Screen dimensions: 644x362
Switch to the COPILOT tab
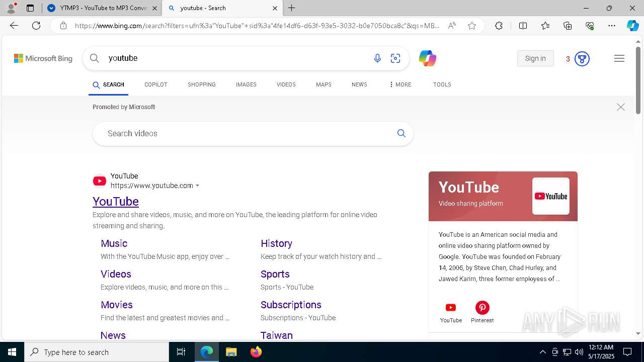pyautogui.click(x=156, y=84)
